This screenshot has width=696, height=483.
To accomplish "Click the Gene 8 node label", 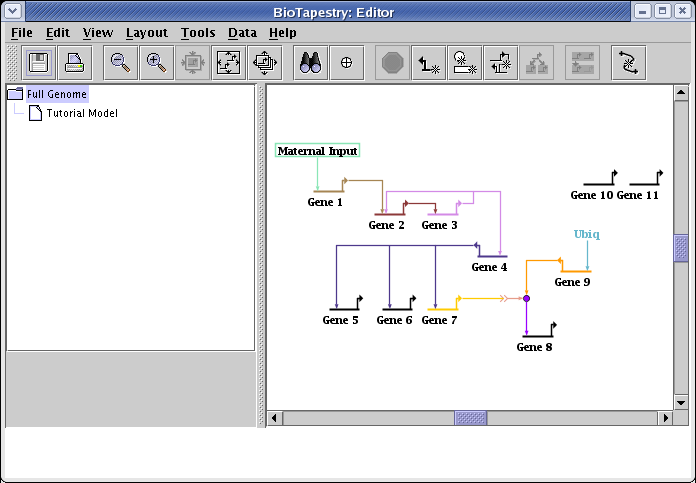I will coord(534,347).
